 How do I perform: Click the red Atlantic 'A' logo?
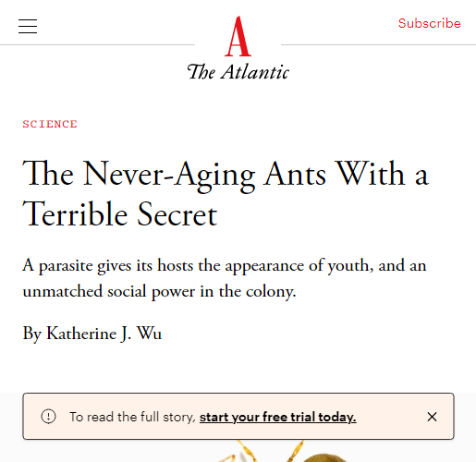[238, 36]
